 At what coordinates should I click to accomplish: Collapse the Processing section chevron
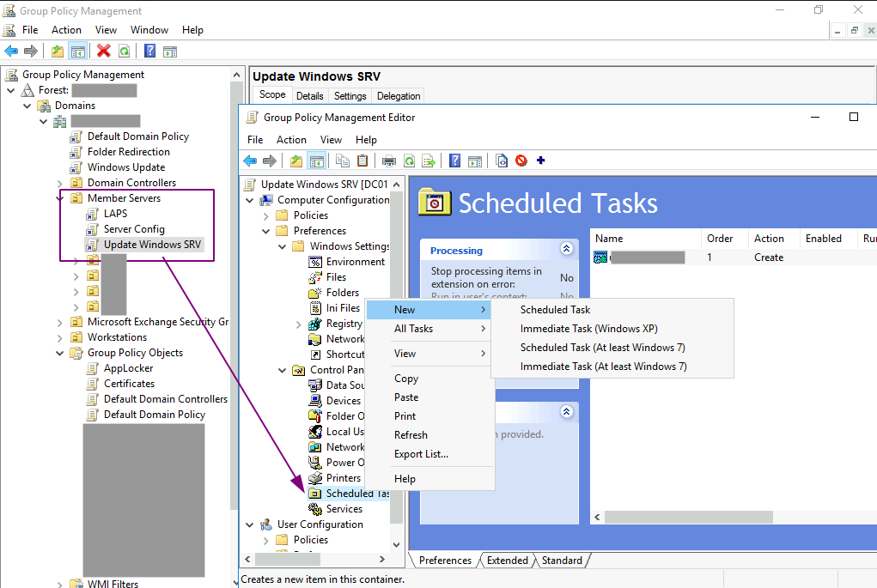566,248
